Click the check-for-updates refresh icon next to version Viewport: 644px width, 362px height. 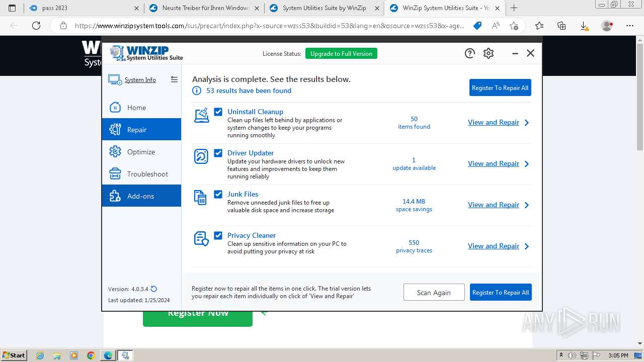tap(154, 289)
